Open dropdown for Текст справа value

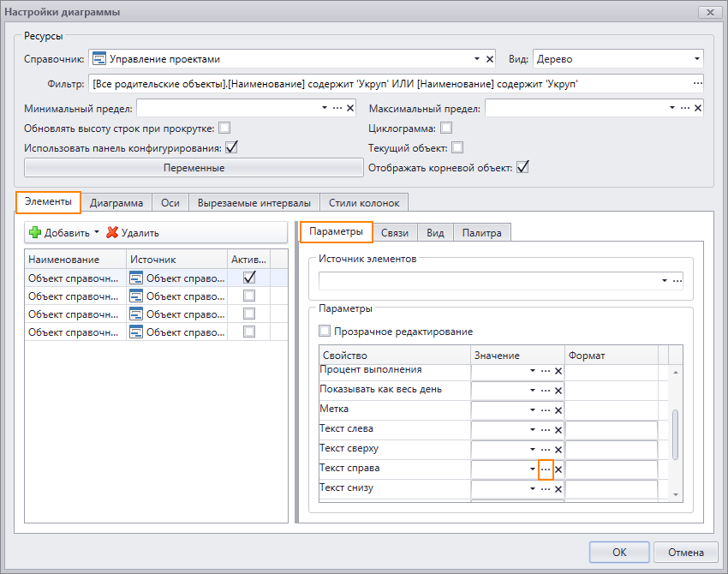pyautogui.click(x=533, y=469)
